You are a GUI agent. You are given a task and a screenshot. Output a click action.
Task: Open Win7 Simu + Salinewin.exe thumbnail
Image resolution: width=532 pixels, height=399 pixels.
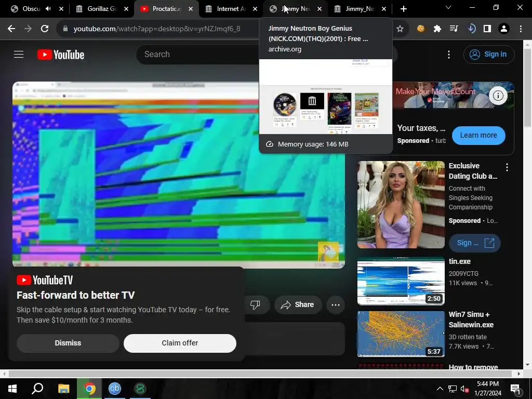click(x=401, y=334)
